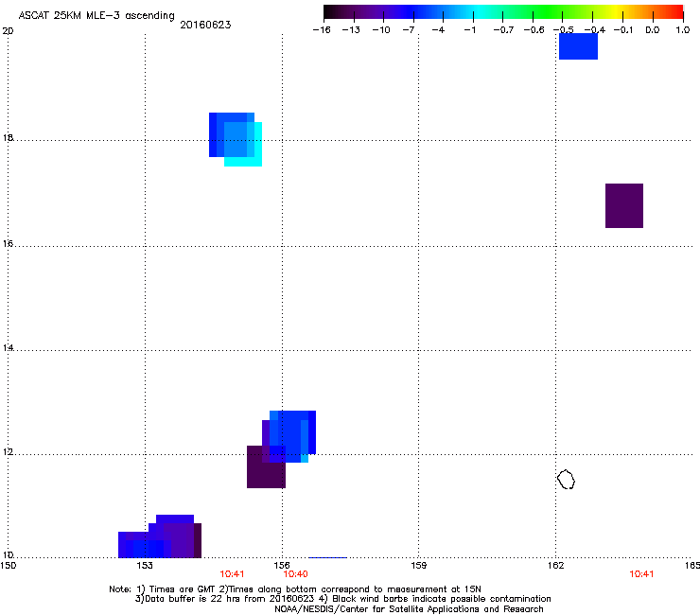The image size is (700, 615).
Task: Click the latitude 12 axis label
Action: pyautogui.click(x=8, y=452)
